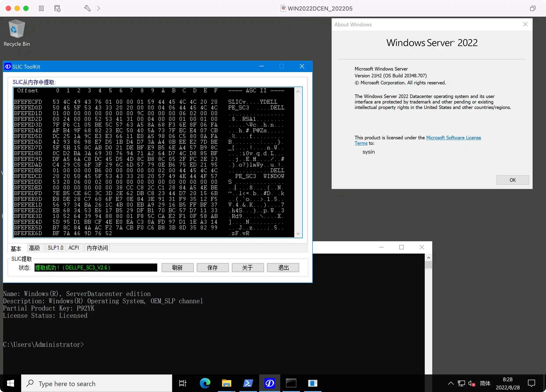This screenshot has width=546, height=392.
Task: Switch to the ACPI tab in SLIC Toolkit
Action: coord(73,248)
